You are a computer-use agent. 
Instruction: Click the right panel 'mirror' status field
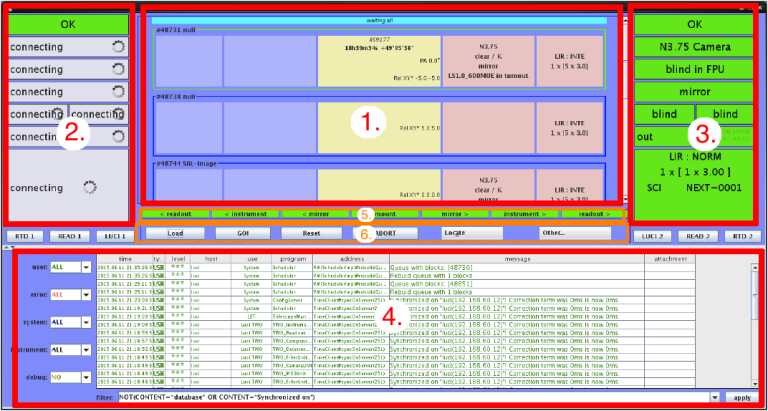pos(694,92)
